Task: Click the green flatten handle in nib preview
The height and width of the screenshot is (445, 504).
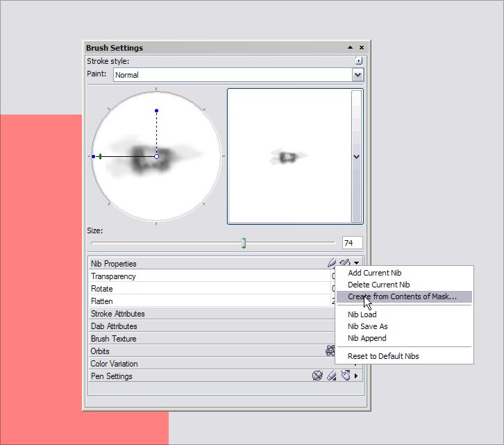Action: point(100,157)
